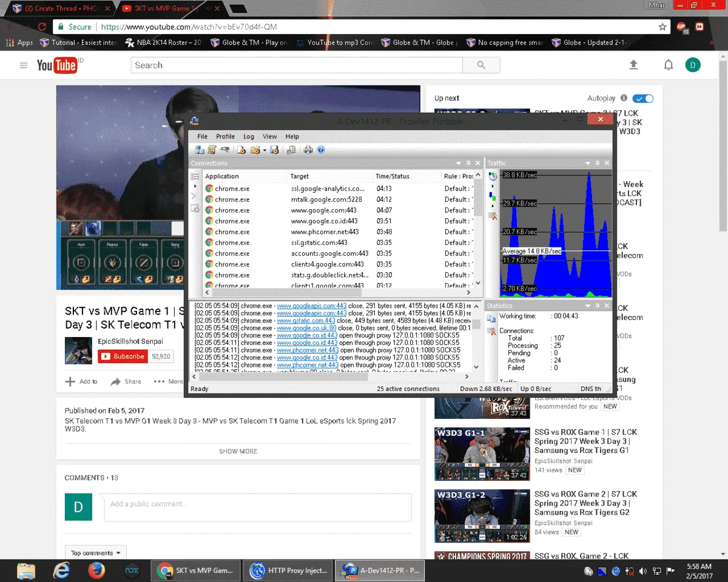
Task: Sort connections by Target column header
Action: tap(330, 176)
